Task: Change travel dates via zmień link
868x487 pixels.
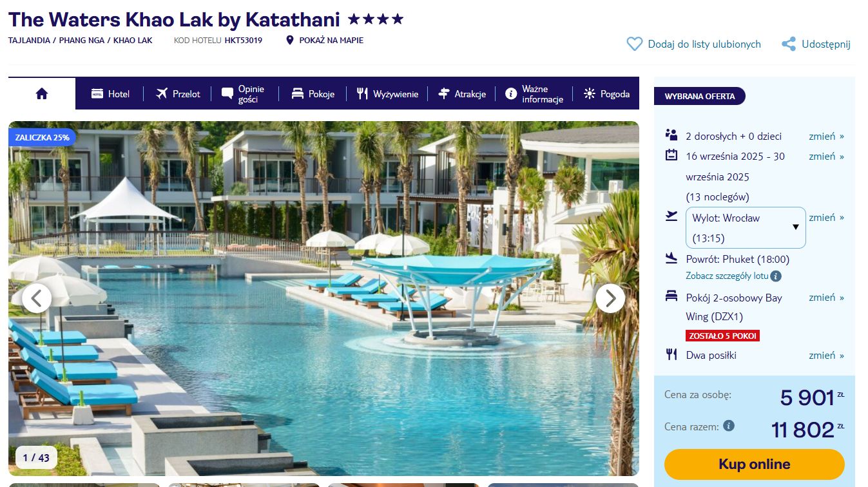Action: [826, 156]
